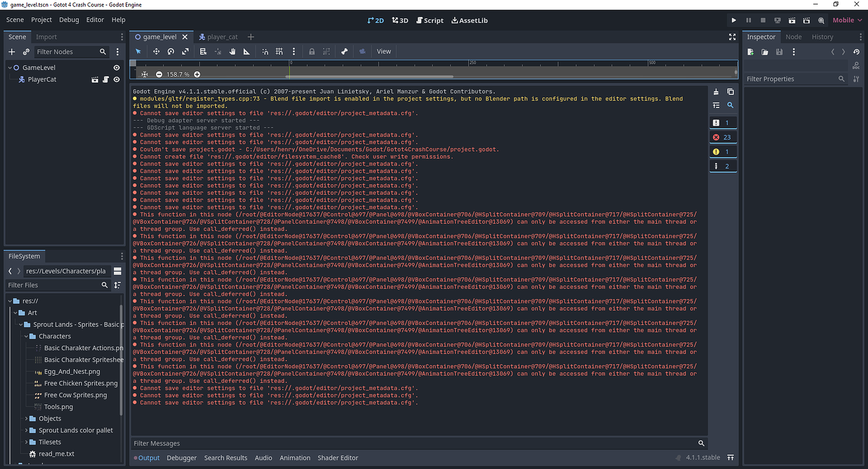This screenshot has width=868, height=469.
Task: Open PlayerCat scene in editor icon
Action: tap(95, 80)
